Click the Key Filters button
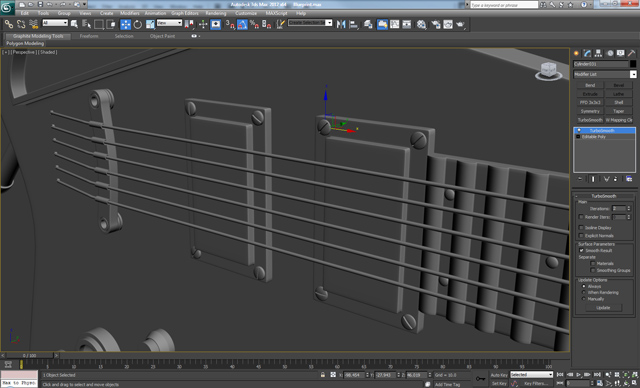 [536, 384]
